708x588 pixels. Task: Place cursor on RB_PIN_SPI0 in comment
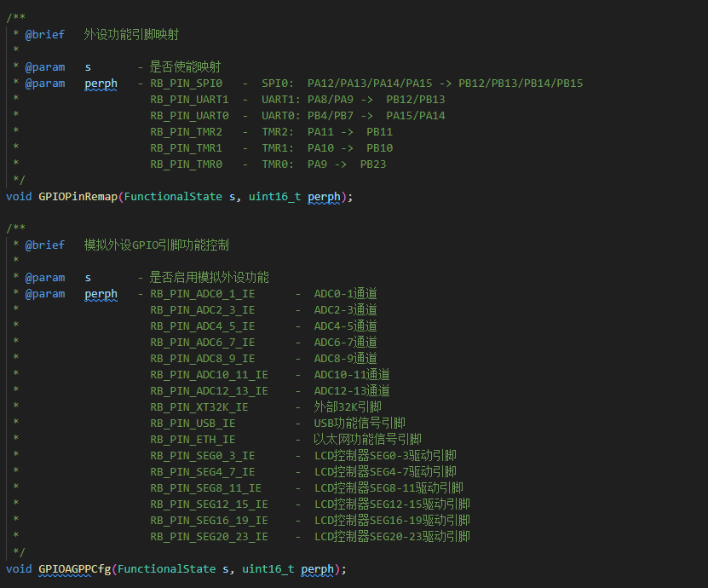[186, 84]
